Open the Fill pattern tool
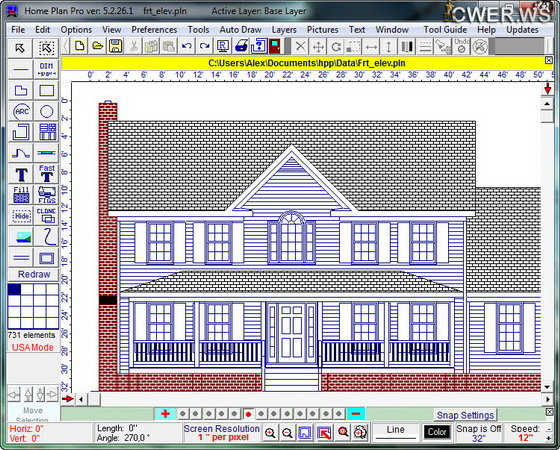This screenshot has width=560, height=450. click(20, 195)
